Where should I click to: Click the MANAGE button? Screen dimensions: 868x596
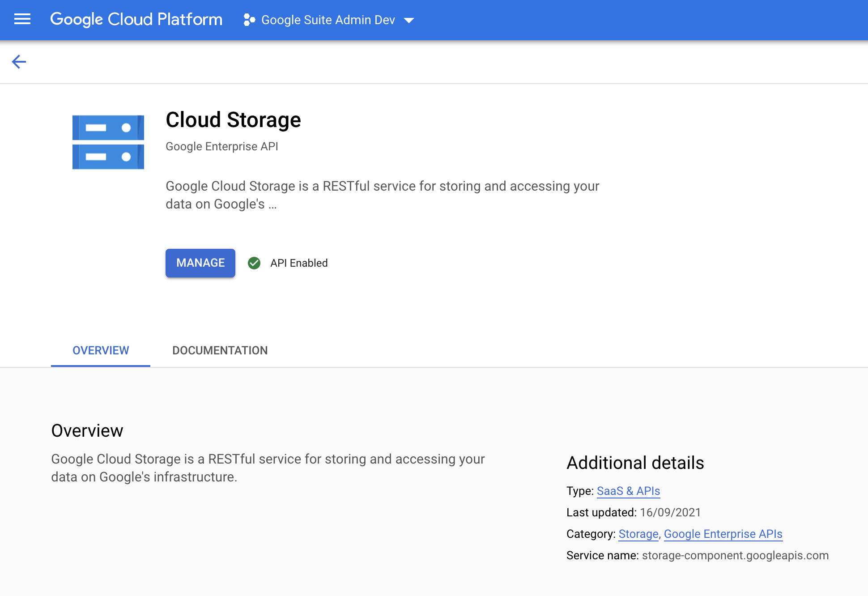click(200, 263)
